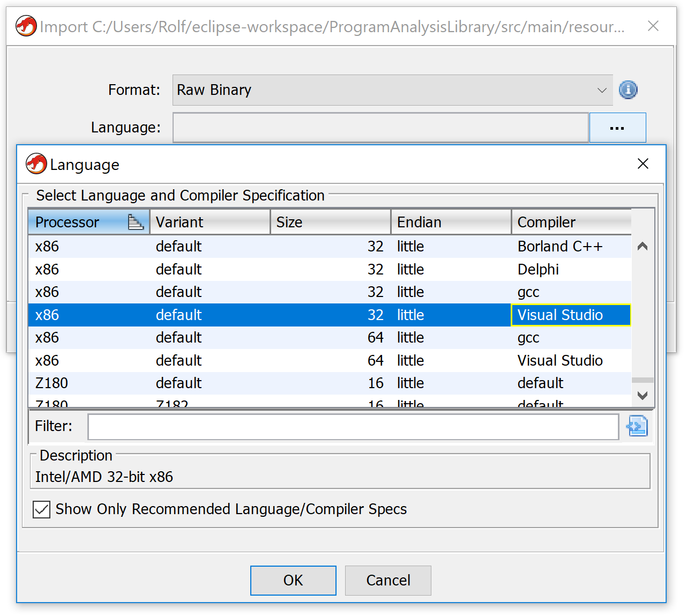This screenshot has width=687, height=616.
Task: Open language browser via ellipsis button
Action: 617,128
